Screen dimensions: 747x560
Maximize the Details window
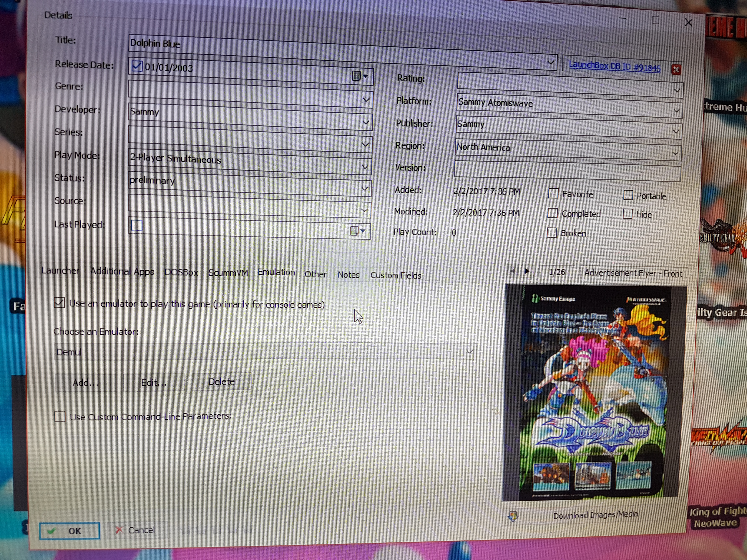coord(655,20)
